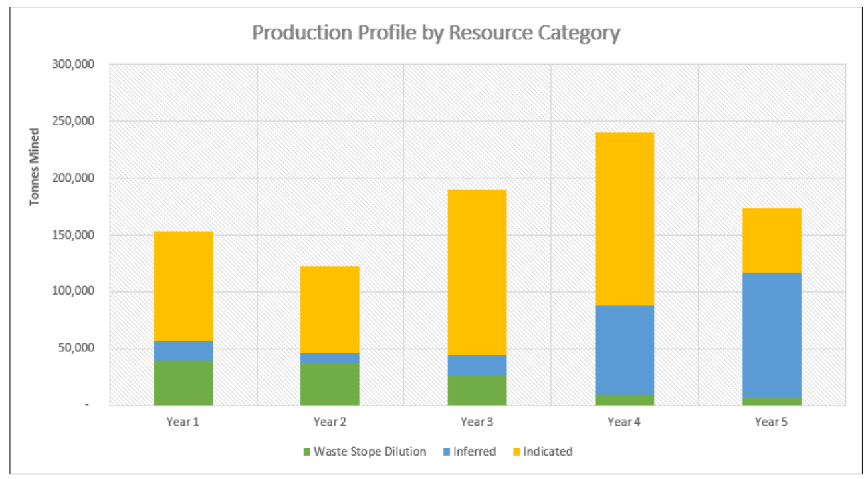The width and height of the screenshot is (868, 479).
Task: Select the yellow Indicated segment of Year 1 bar
Action: pyautogui.click(x=183, y=286)
